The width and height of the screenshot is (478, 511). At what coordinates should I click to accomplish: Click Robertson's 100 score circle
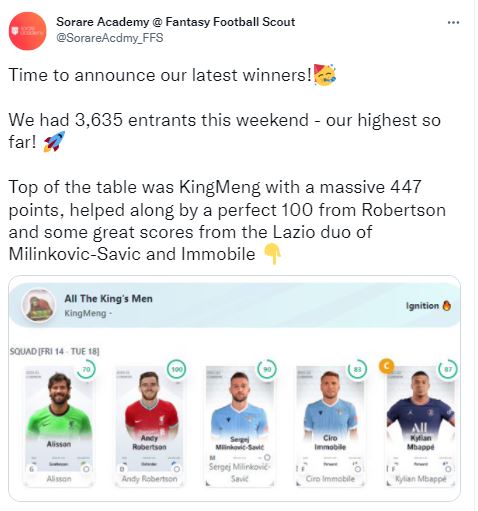coord(176,369)
